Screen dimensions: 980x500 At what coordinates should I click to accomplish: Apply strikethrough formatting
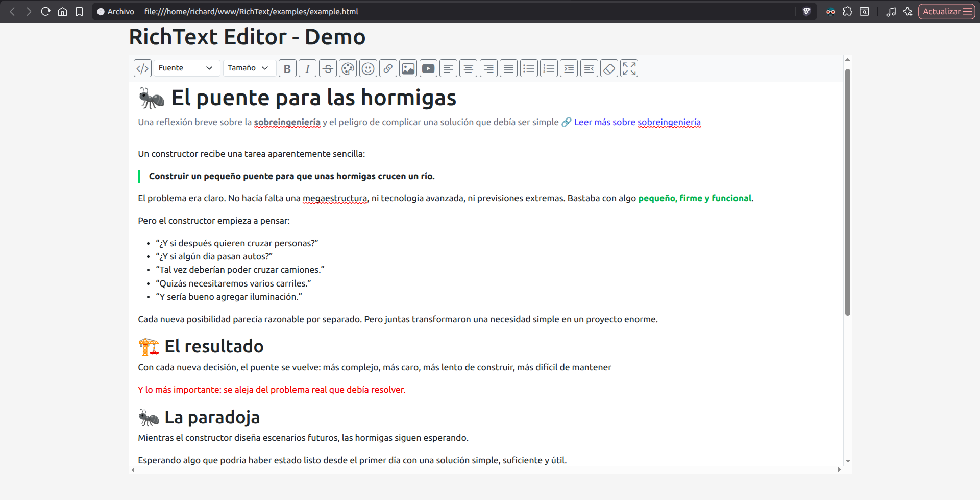tap(328, 68)
